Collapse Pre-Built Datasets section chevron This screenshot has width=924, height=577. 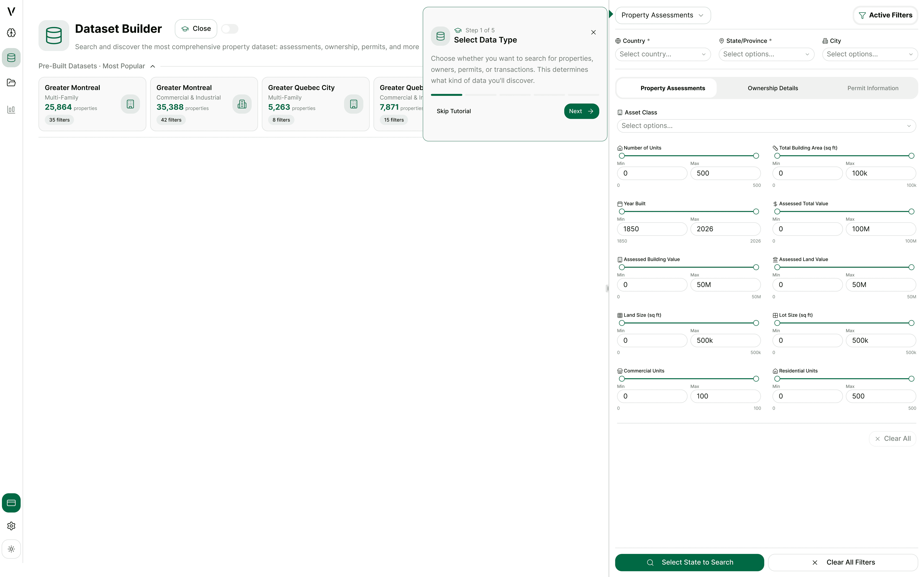(x=153, y=66)
